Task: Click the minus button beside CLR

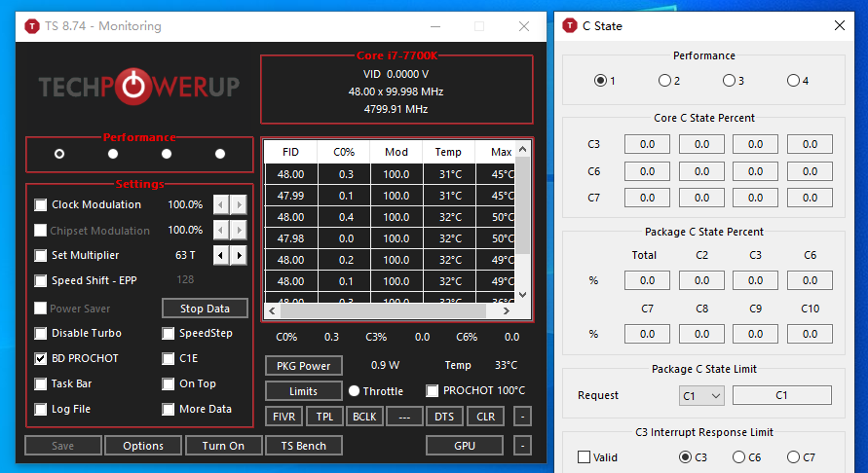Action: pos(522,417)
